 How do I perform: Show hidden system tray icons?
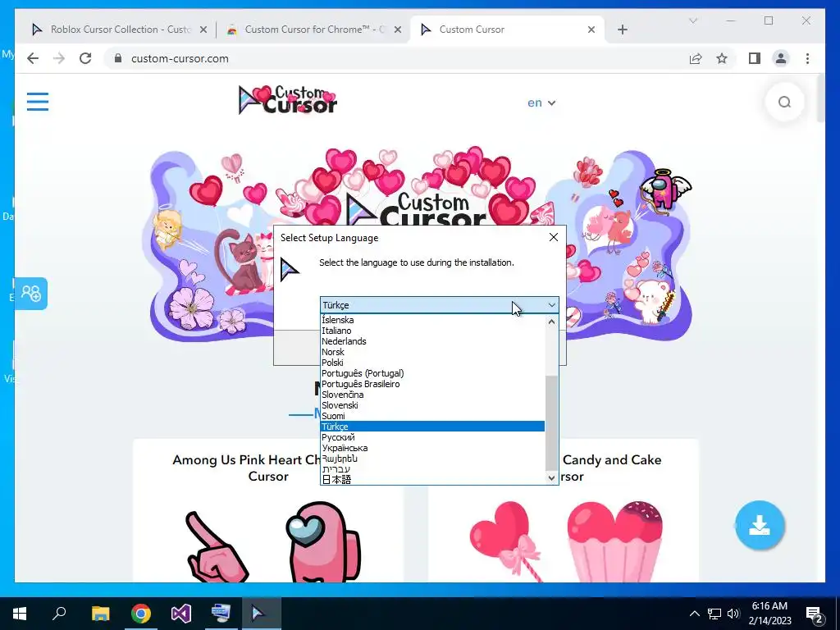coord(694,614)
